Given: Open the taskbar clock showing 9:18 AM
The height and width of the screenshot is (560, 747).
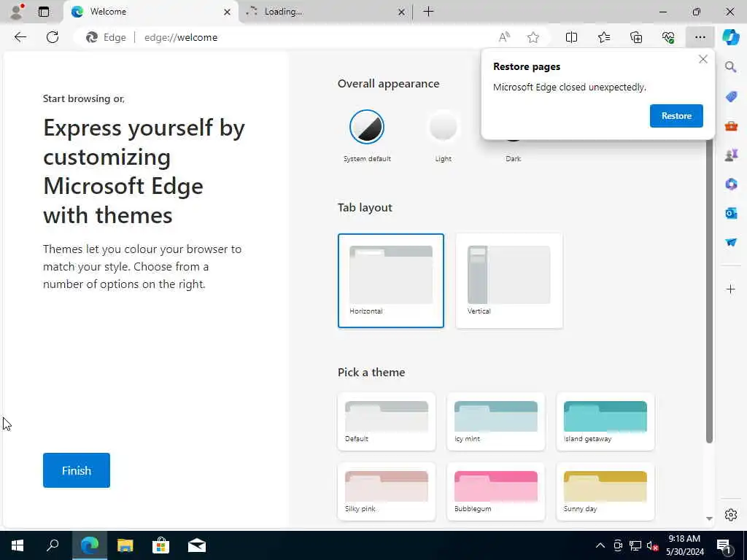Looking at the screenshot, I should click(x=684, y=545).
